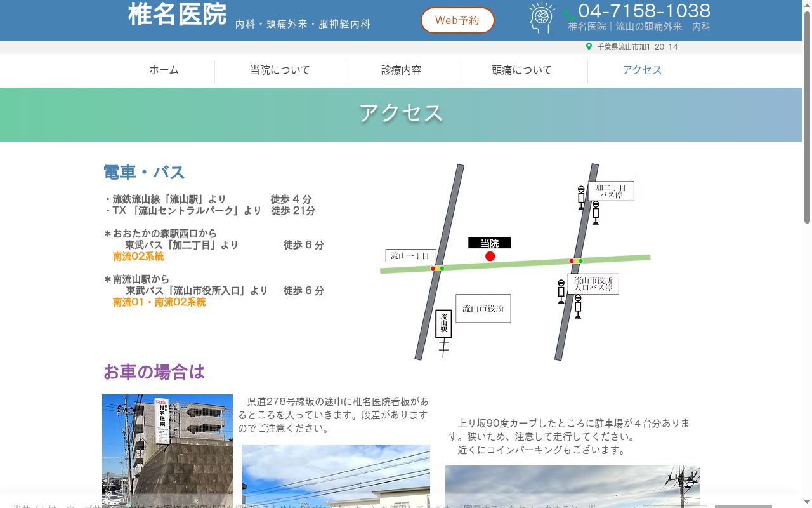This screenshot has width=812, height=508.
Task: Click the お車の場合は heading
Action: point(154,372)
